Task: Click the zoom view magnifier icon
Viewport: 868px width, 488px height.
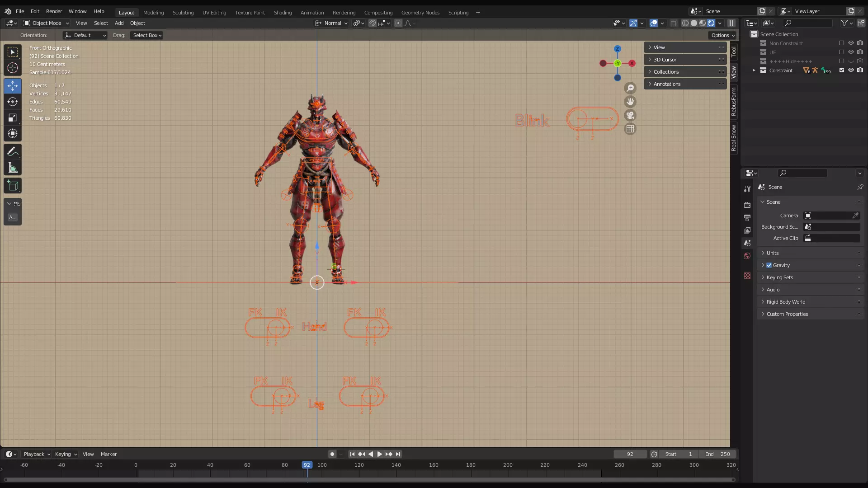Action: pyautogui.click(x=630, y=88)
